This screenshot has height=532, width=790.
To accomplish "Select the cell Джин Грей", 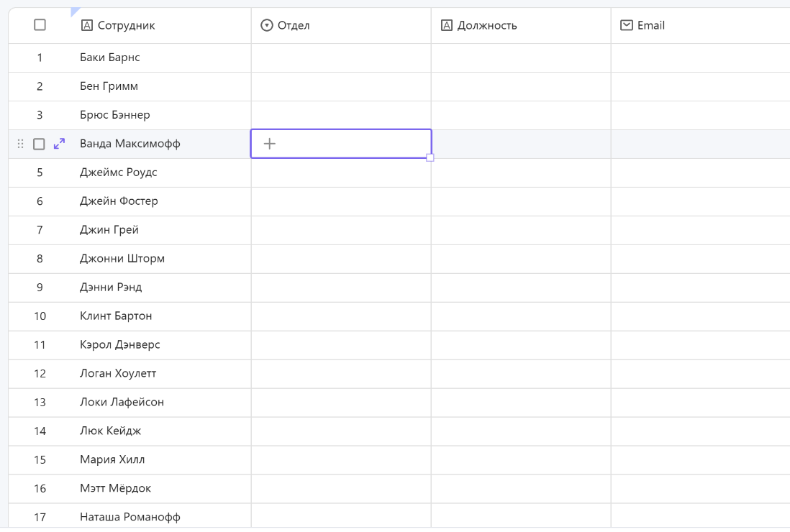I will click(x=161, y=230).
